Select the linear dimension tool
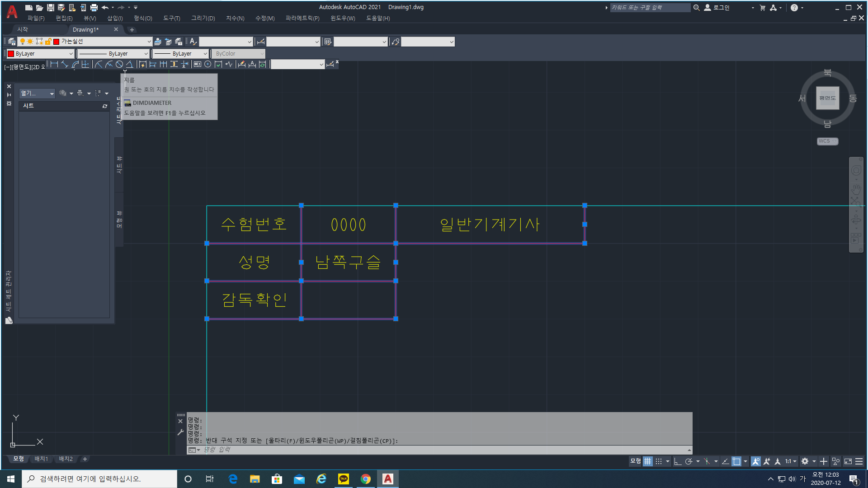The width and height of the screenshot is (868, 488). coord(54,65)
